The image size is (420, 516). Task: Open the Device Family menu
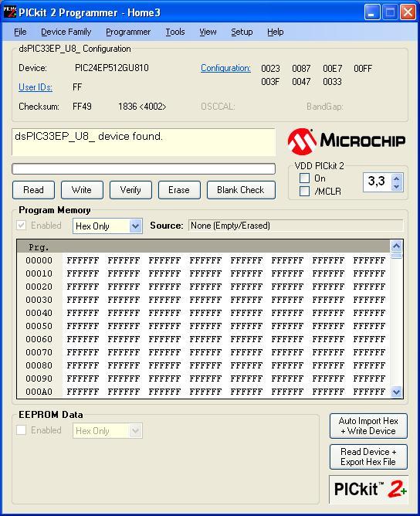[66, 32]
